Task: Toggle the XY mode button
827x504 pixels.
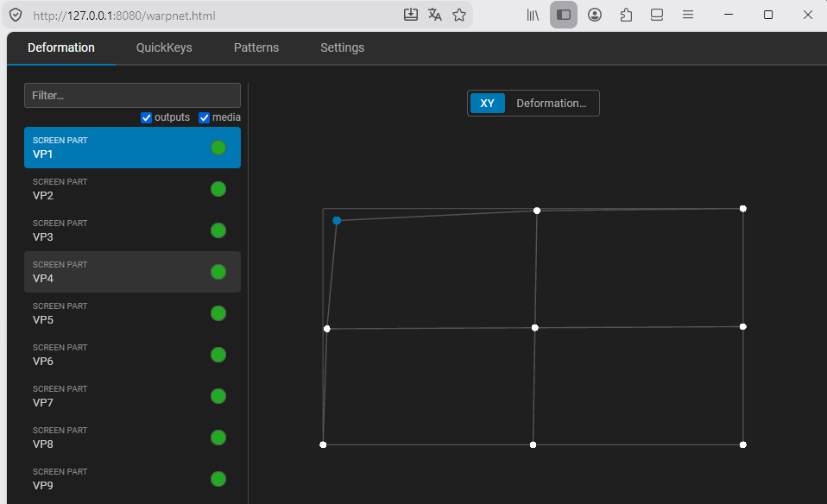Action: point(488,104)
